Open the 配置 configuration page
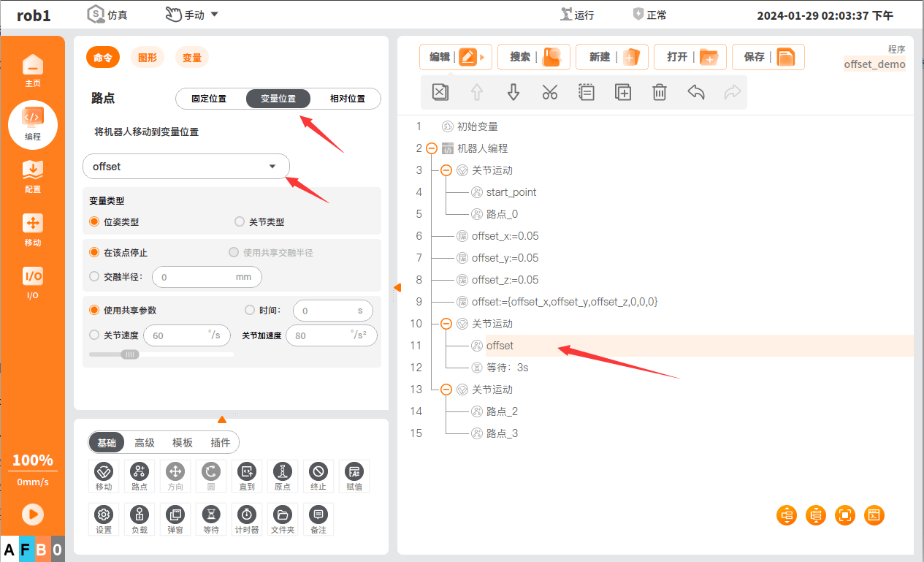The height and width of the screenshot is (562, 924). click(x=33, y=177)
